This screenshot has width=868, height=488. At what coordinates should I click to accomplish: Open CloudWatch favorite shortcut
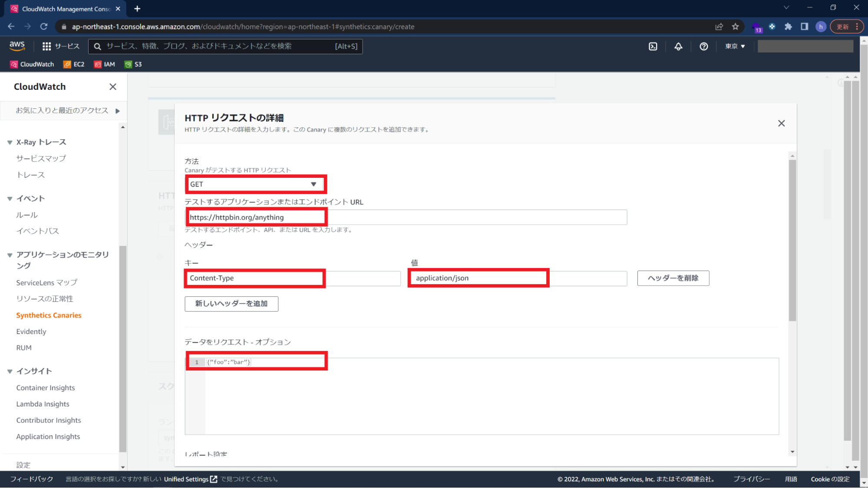(32, 64)
